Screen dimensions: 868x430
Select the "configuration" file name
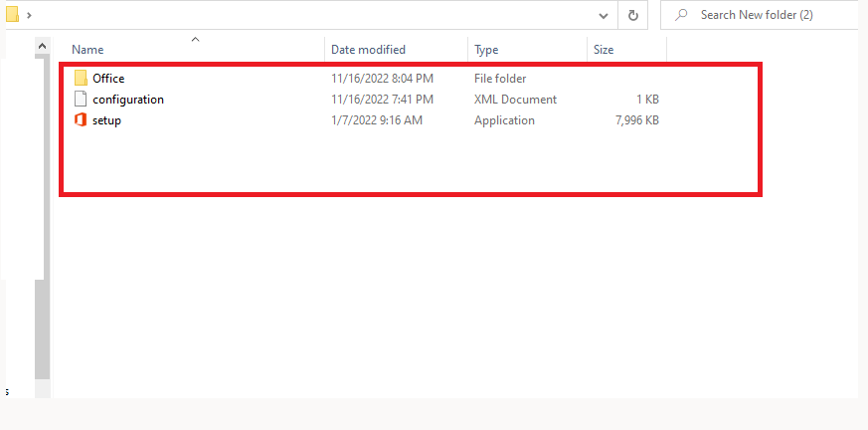(128, 100)
